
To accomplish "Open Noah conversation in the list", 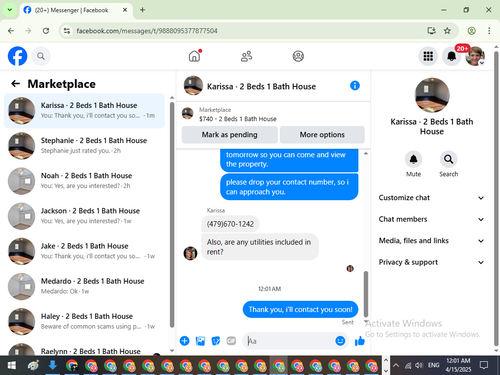I will pos(84,181).
